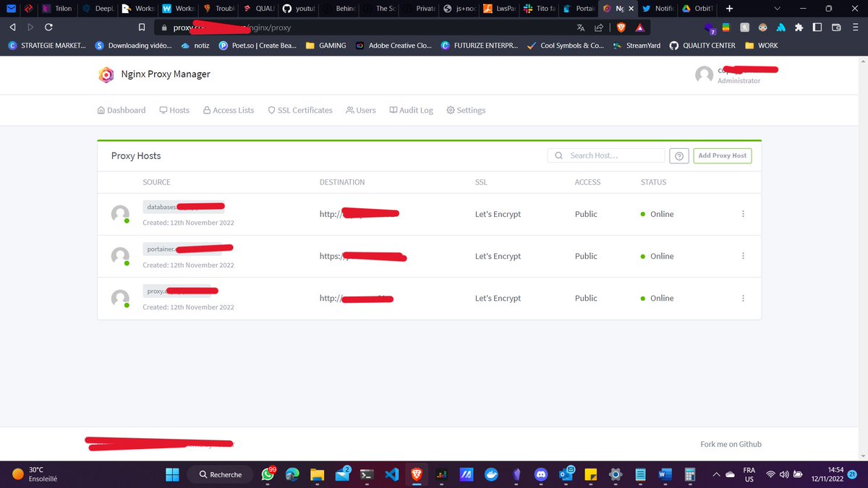The width and height of the screenshot is (868, 488).
Task: Open the WORK bookmarks folder
Action: (762, 46)
